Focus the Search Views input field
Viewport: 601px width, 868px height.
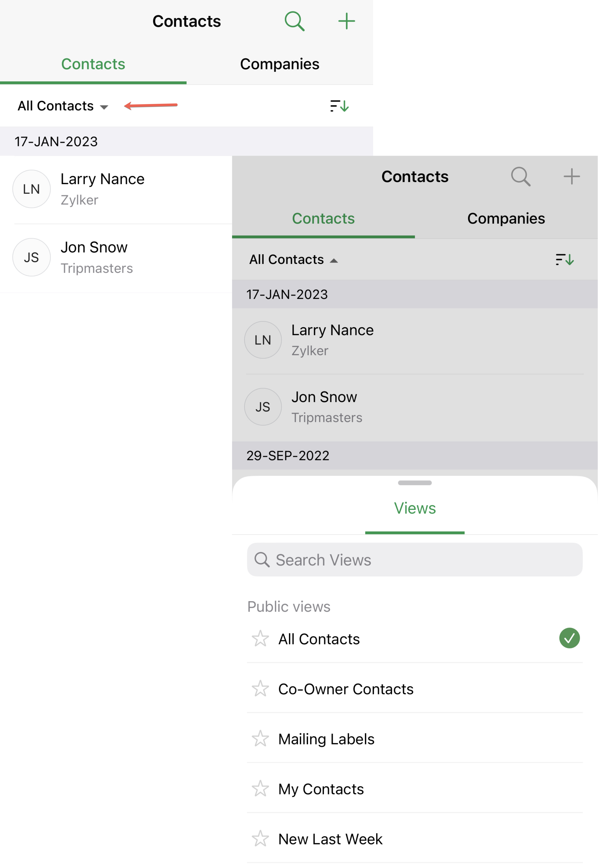click(415, 559)
